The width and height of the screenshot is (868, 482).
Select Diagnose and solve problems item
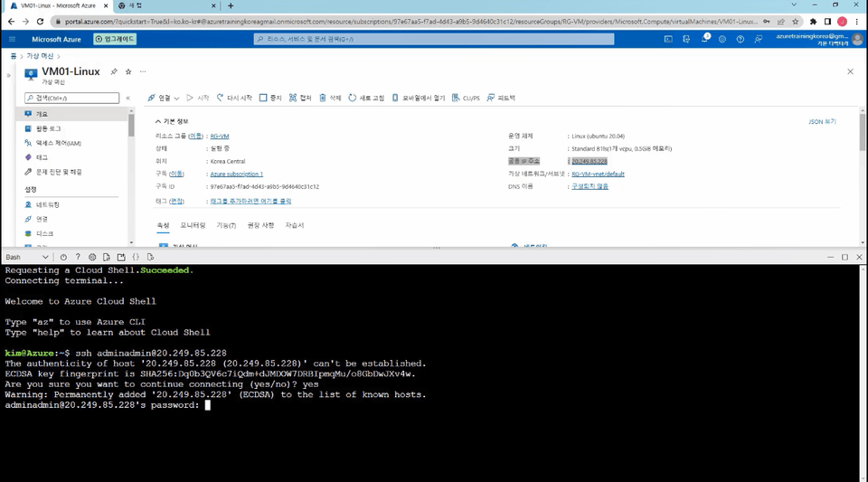click(x=72, y=172)
